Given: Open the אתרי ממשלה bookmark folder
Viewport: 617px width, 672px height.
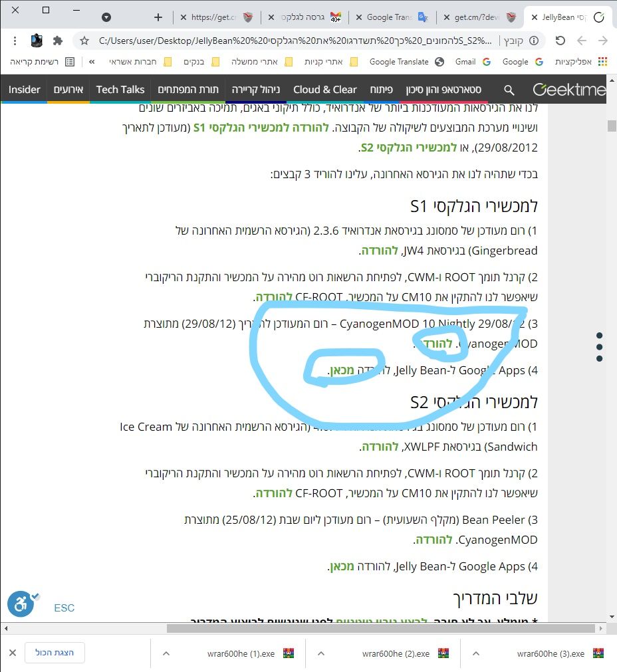Looking at the screenshot, I should tap(262, 62).
